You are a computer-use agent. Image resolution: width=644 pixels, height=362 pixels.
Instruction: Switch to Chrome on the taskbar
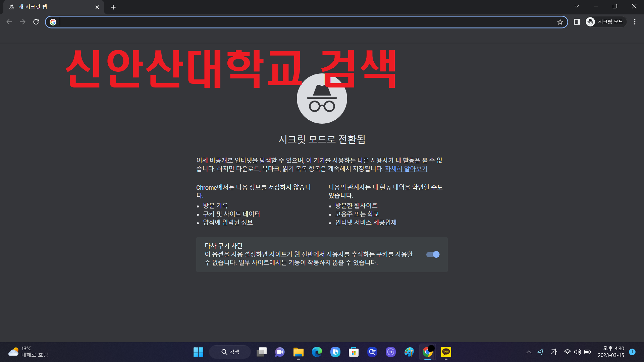[x=427, y=352]
